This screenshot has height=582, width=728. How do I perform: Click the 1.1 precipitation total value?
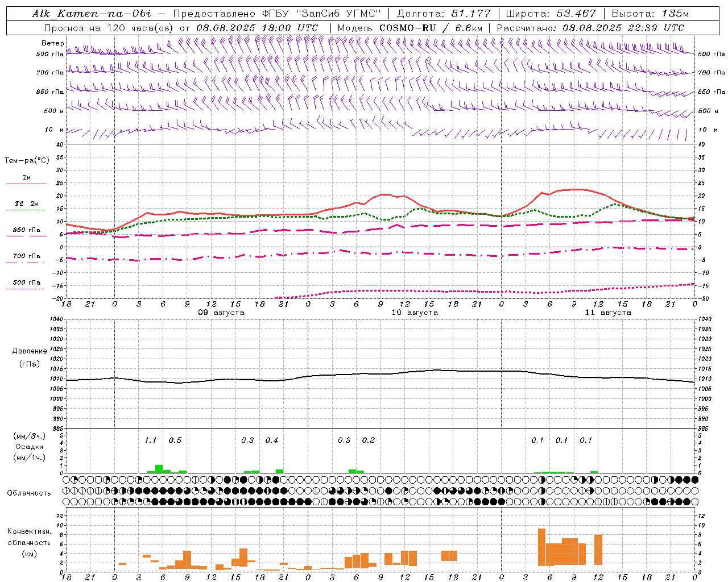tap(150, 440)
